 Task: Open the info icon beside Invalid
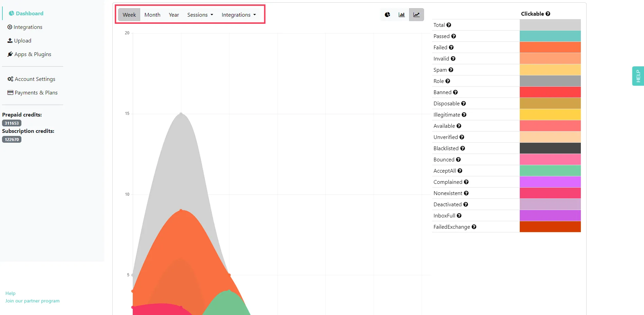[453, 58]
